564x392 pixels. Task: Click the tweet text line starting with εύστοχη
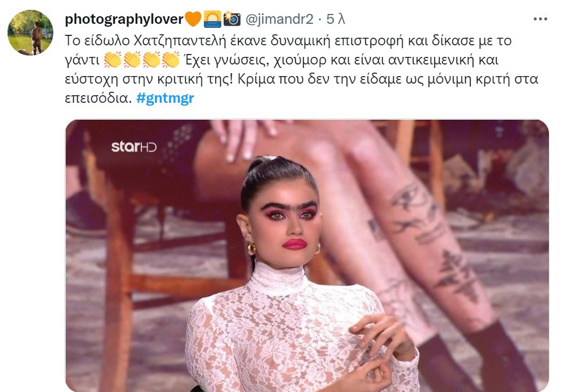click(x=301, y=79)
